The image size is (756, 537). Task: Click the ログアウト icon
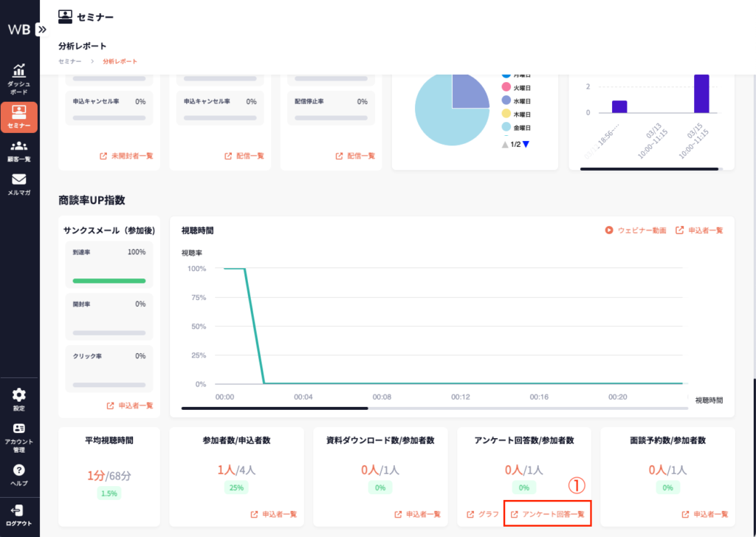coord(19,514)
